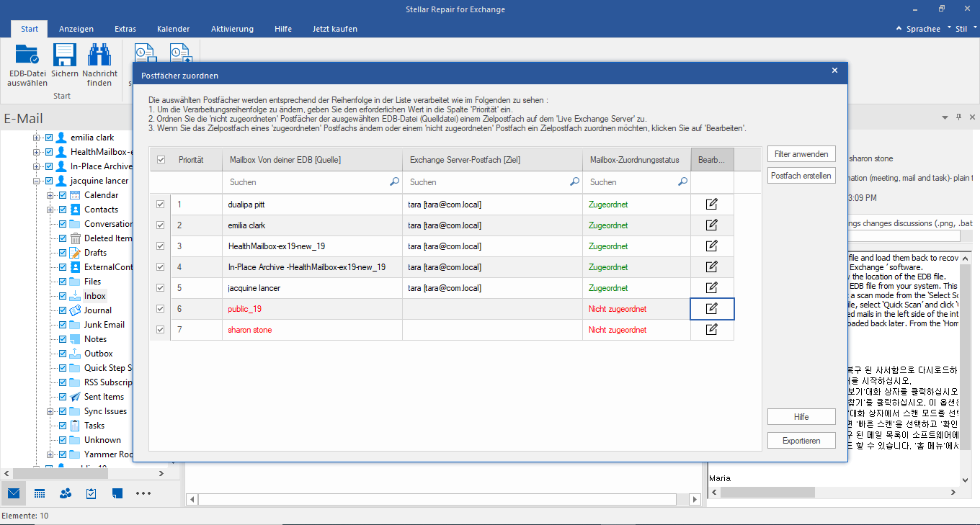Click the Filter anwenden button

(801, 154)
